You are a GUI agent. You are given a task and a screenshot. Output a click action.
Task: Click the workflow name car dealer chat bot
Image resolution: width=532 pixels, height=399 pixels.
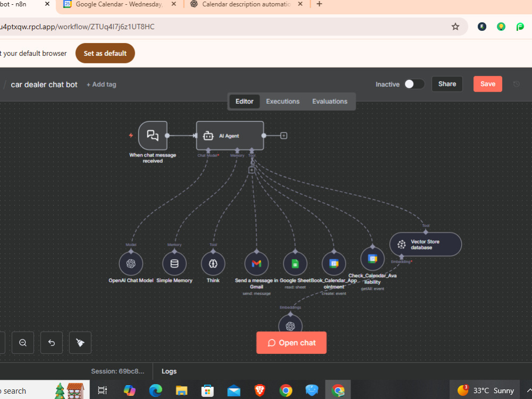[44, 85]
